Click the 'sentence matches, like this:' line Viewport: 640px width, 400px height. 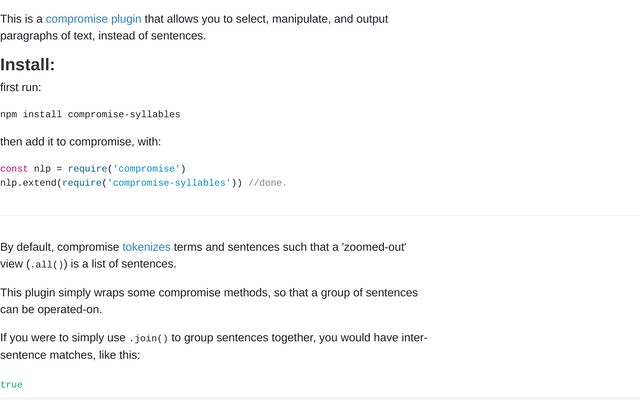pos(70,355)
